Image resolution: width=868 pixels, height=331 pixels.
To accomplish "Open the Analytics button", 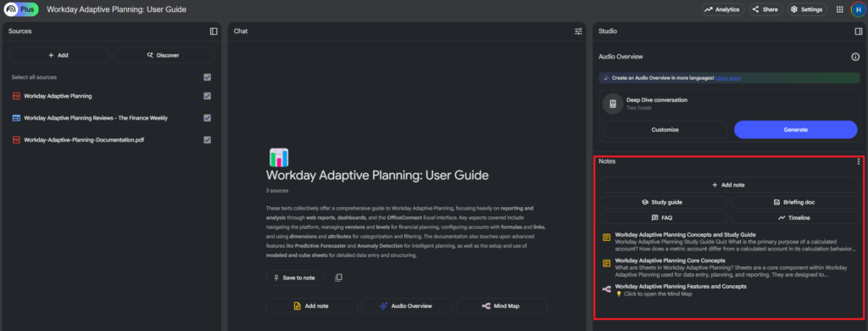I will point(722,9).
